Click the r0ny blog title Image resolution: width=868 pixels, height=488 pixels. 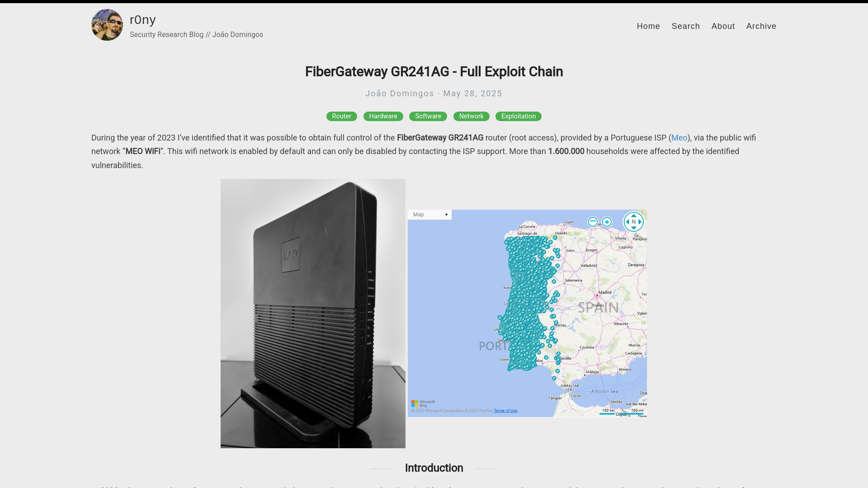[x=143, y=20]
